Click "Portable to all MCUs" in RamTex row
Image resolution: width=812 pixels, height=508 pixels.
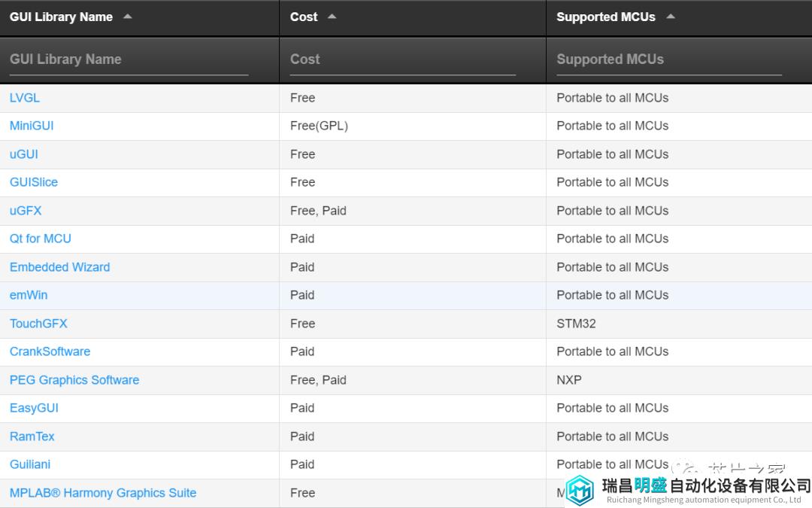click(x=612, y=437)
